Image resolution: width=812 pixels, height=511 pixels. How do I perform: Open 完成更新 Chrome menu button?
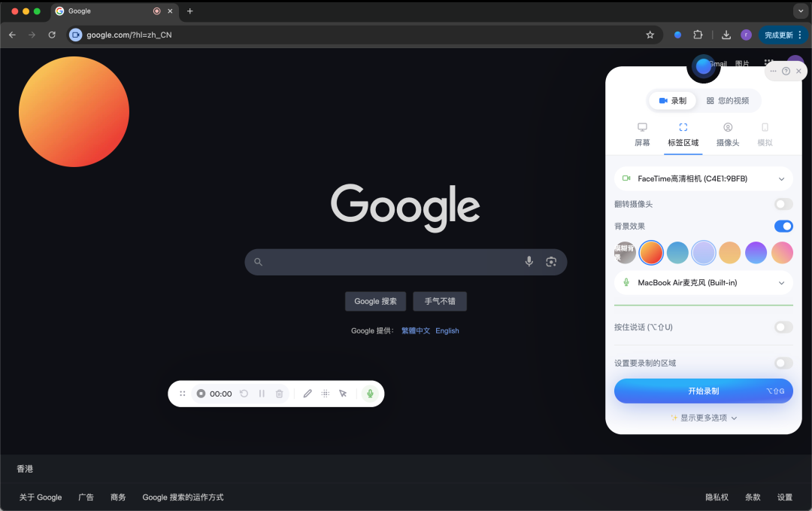783,35
